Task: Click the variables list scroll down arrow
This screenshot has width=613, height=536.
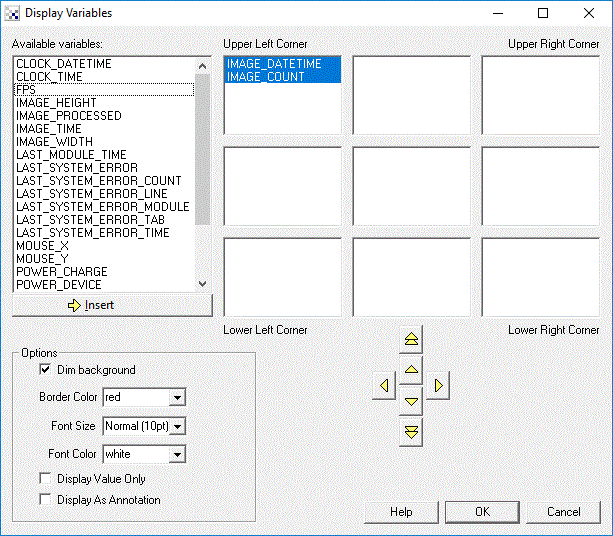Action: tap(204, 284)
